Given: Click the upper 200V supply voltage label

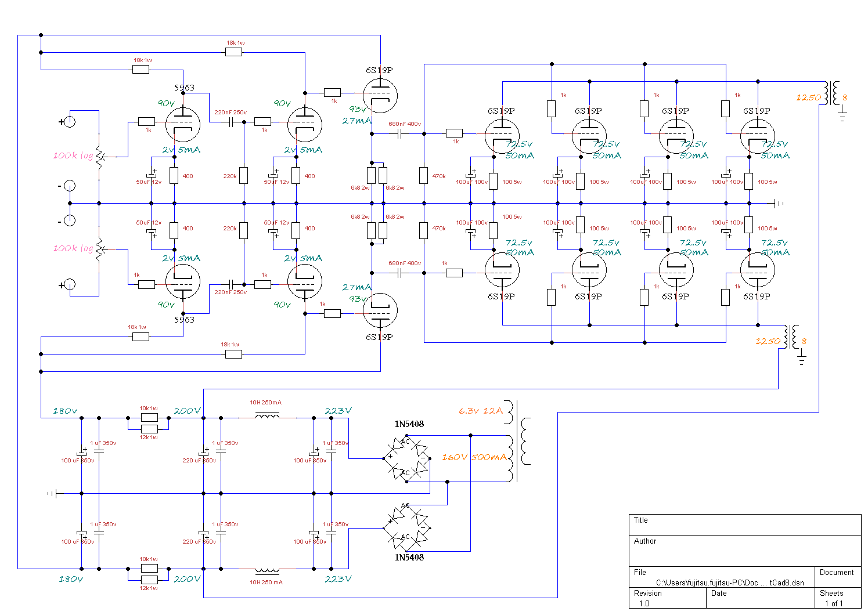Looking at the screenshot, I should [x=188, y=411].
